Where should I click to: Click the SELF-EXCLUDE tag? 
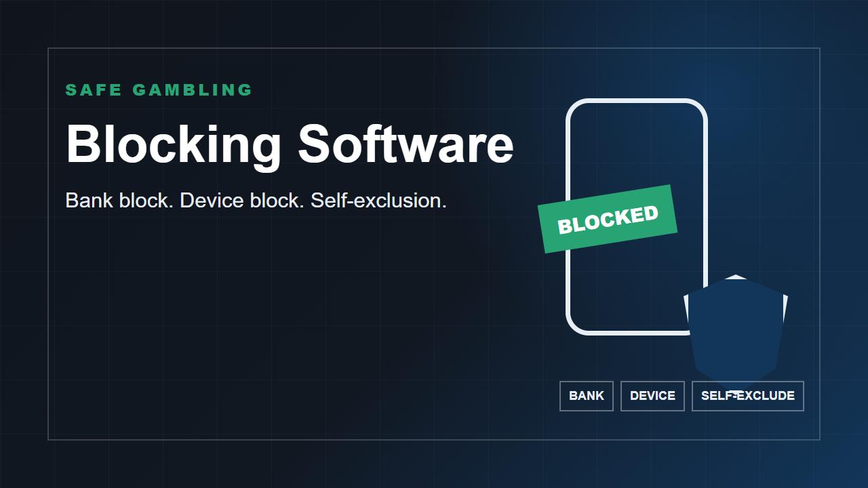point(748,396)
